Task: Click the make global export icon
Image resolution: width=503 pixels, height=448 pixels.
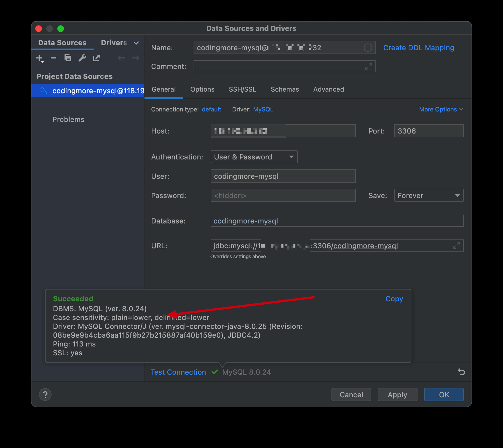Action: click(97, 58)
